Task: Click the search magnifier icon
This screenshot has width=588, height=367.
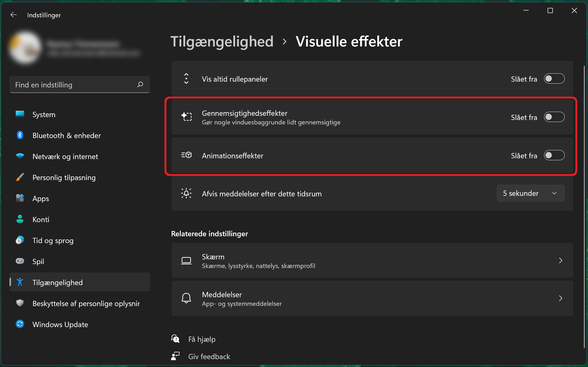Action: click(140, 85)
